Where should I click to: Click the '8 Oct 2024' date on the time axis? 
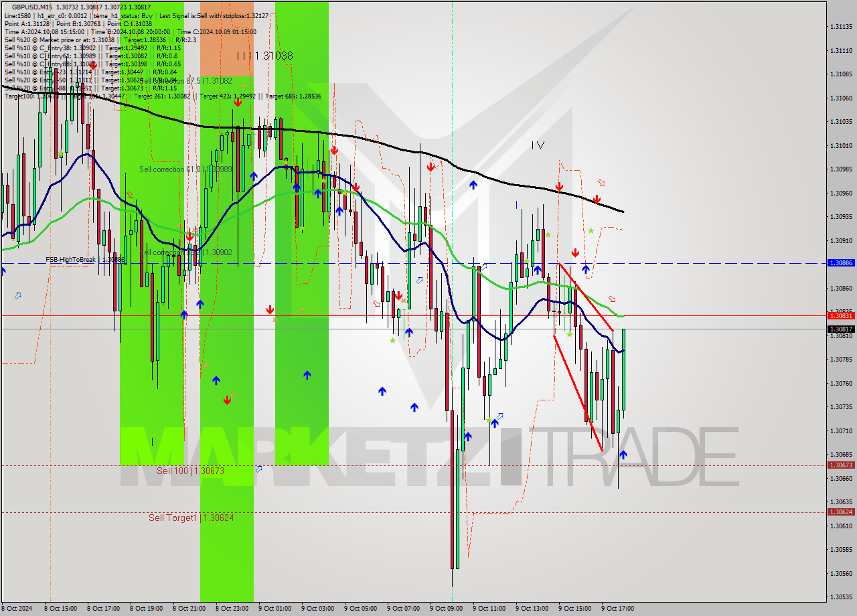pyautogui.click(x=17, y=609)
